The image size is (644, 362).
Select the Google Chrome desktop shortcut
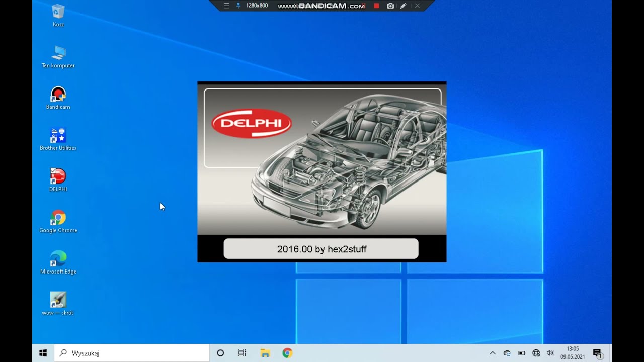[58, 222]
